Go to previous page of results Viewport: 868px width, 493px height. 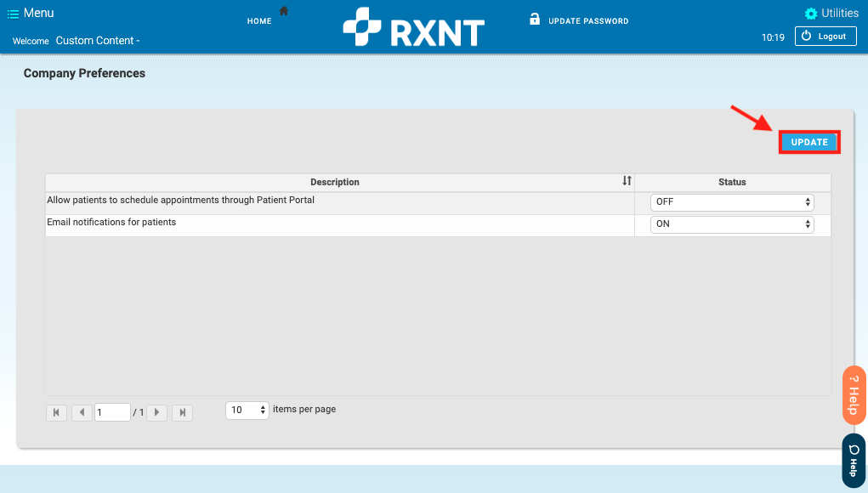pyautogui.click(x=82, y=412)
